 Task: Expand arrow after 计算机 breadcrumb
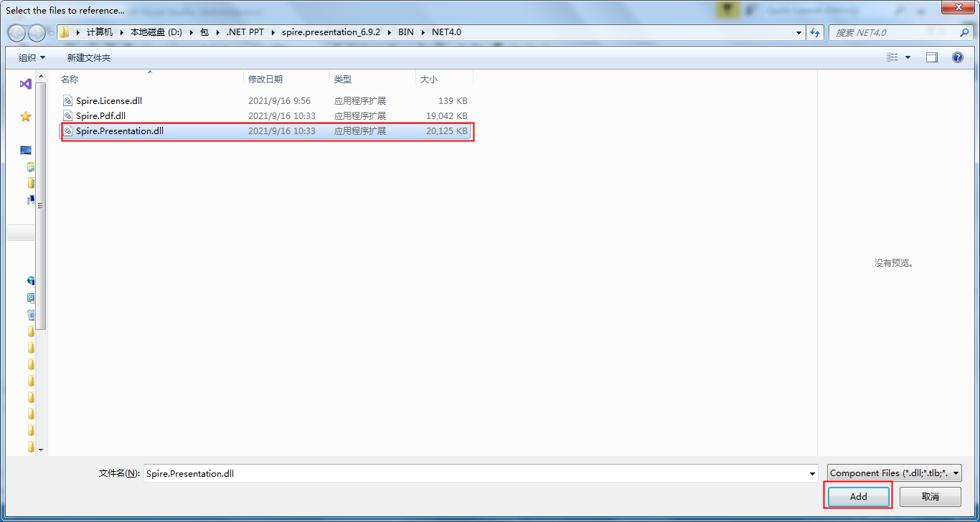122,32
